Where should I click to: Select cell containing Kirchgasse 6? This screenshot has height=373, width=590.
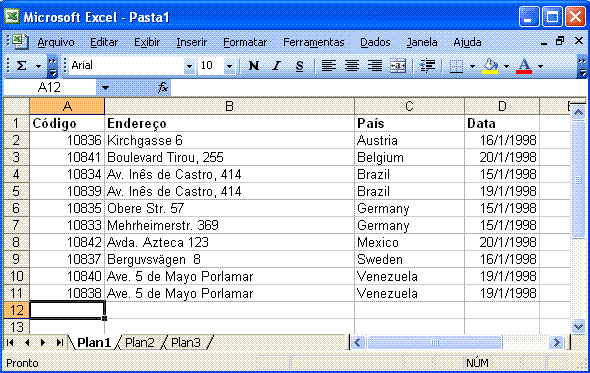click(x=229, y=140)
